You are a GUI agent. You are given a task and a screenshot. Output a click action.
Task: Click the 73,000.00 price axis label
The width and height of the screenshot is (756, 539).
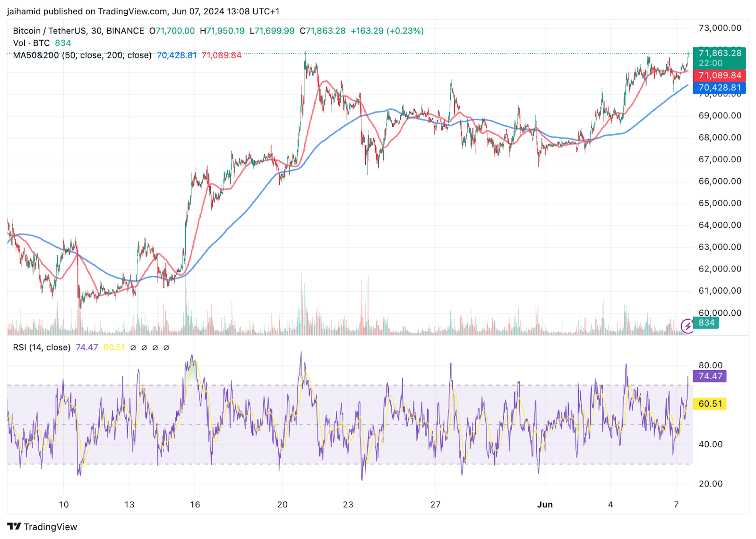click(x=720, y=28)
